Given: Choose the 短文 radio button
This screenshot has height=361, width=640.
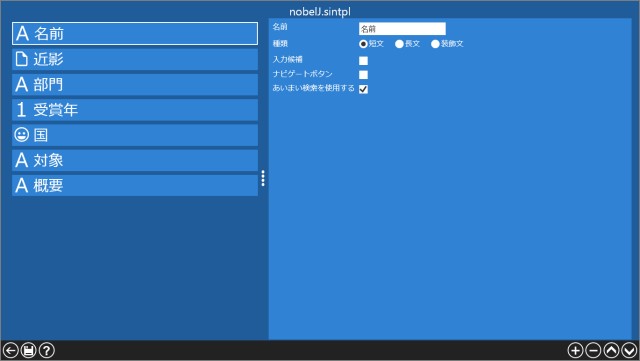Looking at the screenshot, I should pyautogui.click(x=363, y=44).
